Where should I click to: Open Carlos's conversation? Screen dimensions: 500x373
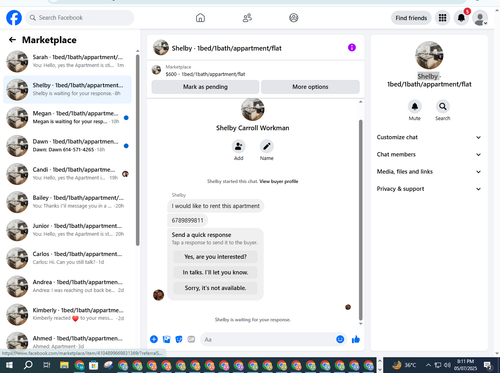[67, 258]
